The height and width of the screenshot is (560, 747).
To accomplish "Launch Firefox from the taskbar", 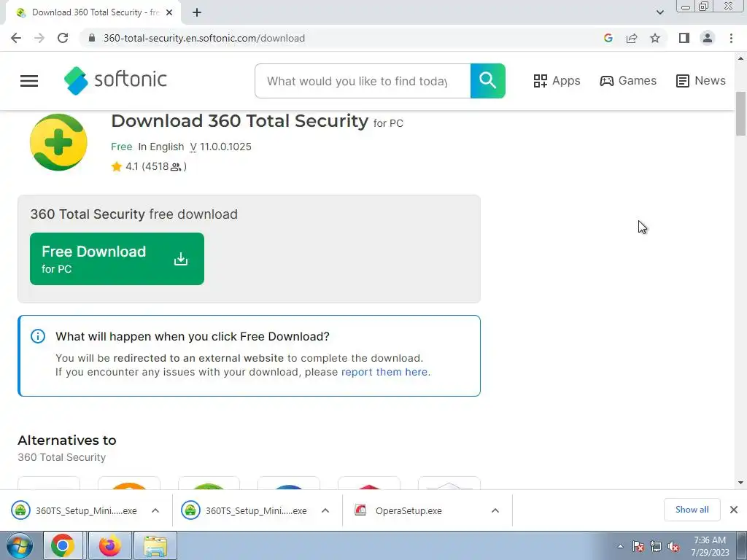I will click(x=110, y=545).
